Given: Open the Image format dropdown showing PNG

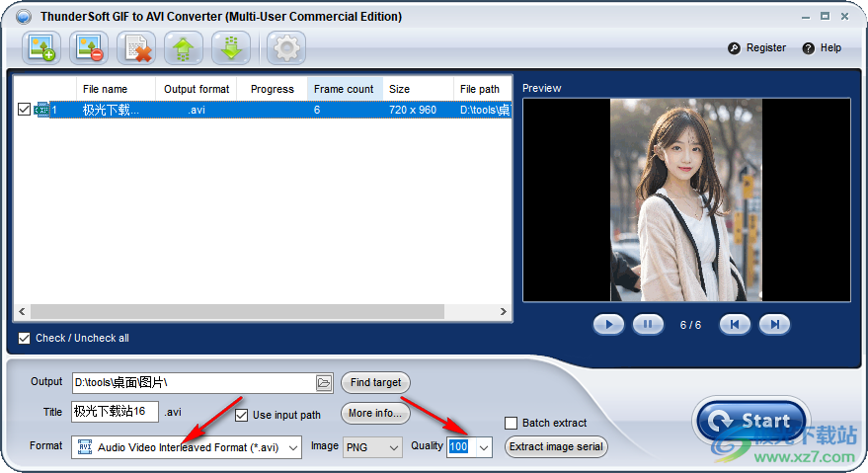Looking at the screenshot, I should click(372, 447).
